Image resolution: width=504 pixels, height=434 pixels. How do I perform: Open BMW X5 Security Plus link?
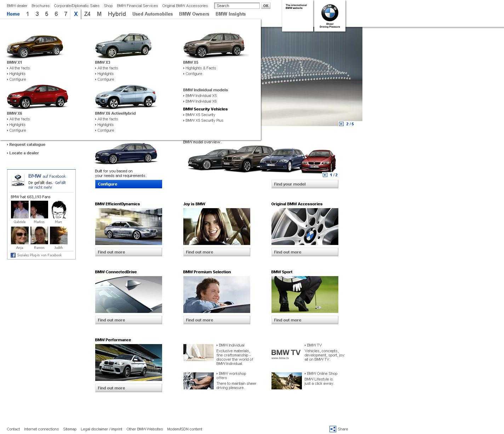tap(204, 120)
